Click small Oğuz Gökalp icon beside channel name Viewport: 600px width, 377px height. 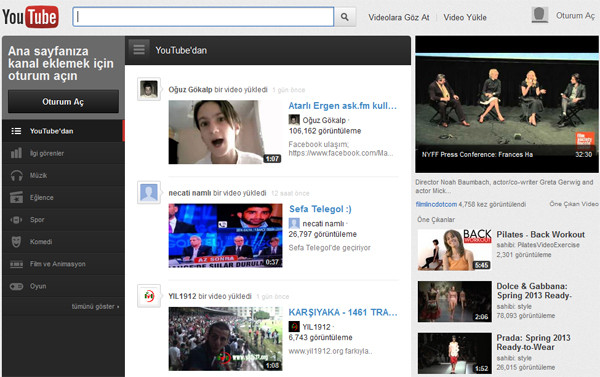(x=294, y=120)
